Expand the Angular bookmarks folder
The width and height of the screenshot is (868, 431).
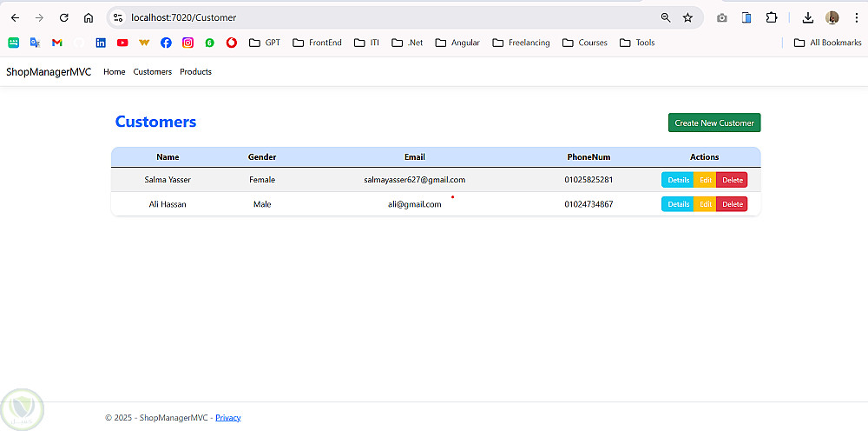457,43
